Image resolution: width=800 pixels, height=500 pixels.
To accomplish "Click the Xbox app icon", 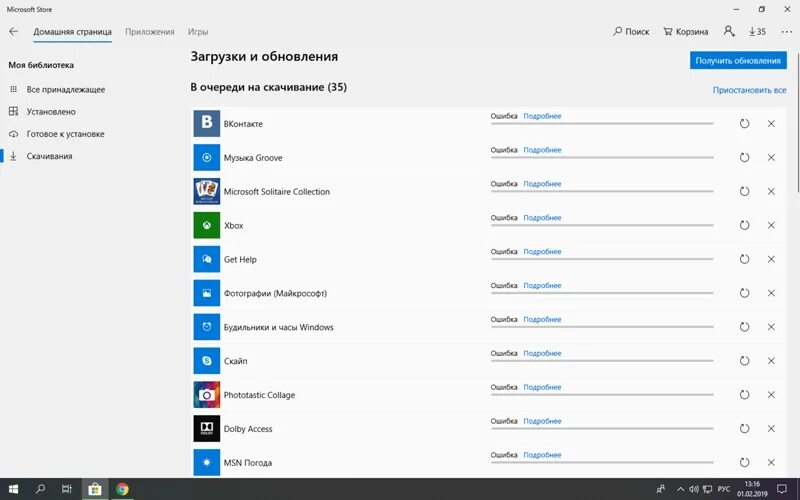I will pyautogui.click(x=207, y=225).
